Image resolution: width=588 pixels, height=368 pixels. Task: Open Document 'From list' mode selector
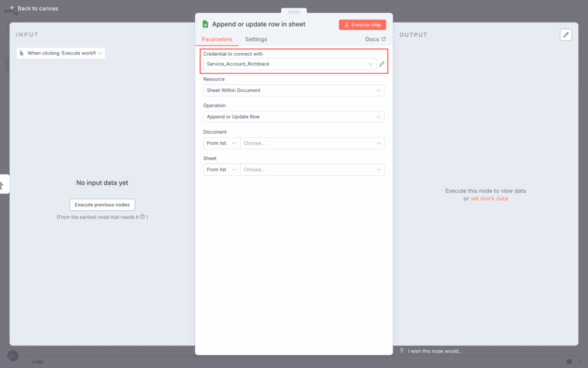click(x=222, y=144)
